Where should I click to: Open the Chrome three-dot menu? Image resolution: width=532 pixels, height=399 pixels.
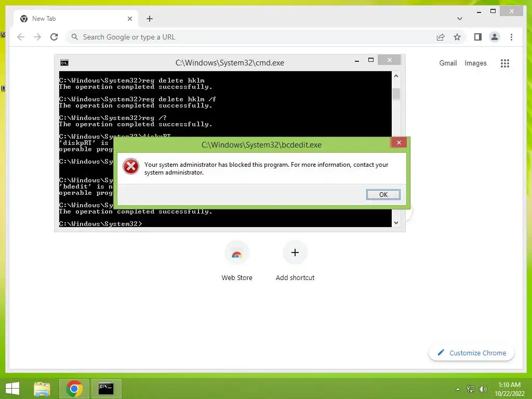(511, 37)
